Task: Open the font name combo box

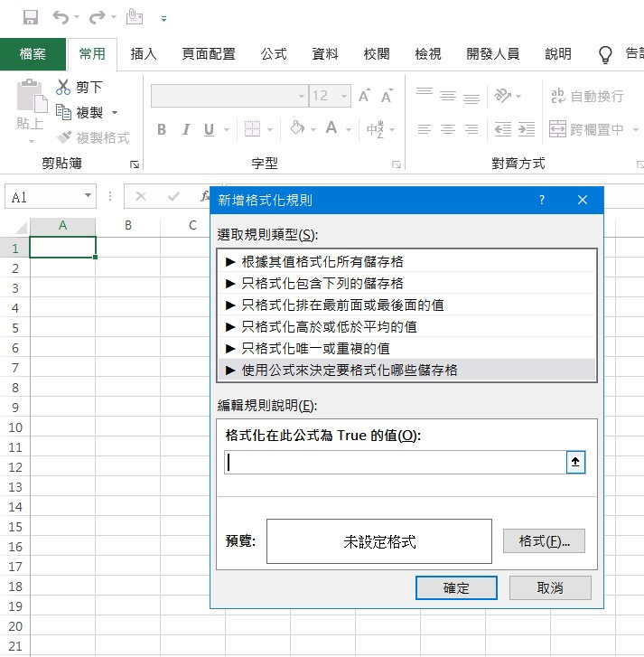Action: coord(229,96)
